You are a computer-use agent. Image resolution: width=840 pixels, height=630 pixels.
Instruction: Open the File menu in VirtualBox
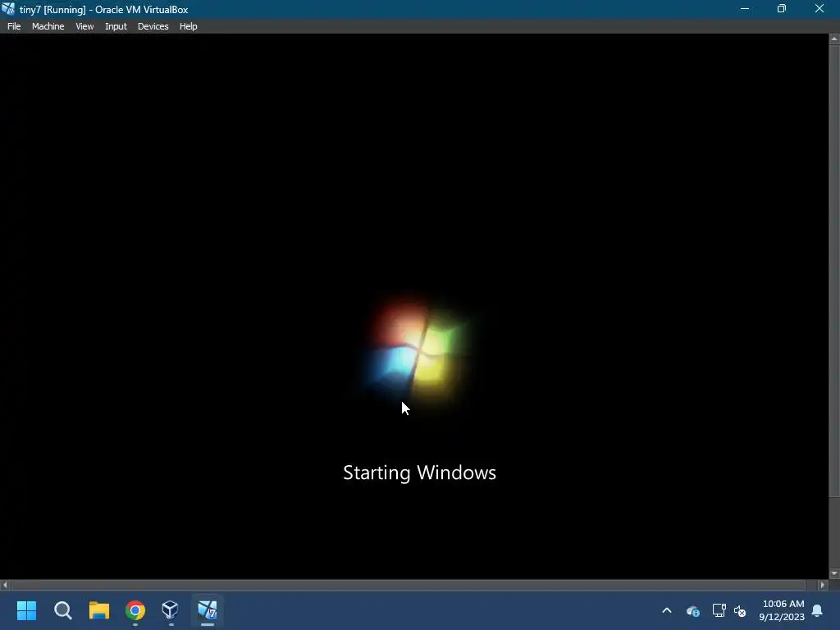(x=14, y=26)
